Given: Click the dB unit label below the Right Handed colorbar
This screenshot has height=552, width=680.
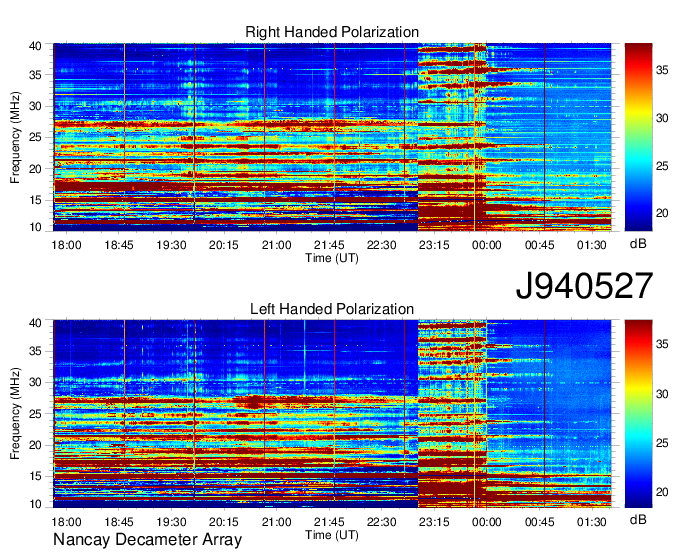Looking at the screenshot, I should point(638,244).
